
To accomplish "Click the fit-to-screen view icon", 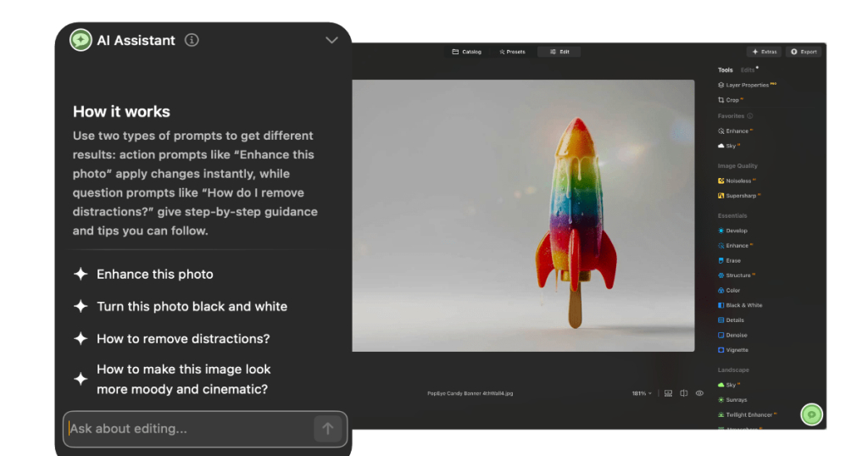I will [x=668, y=393].
